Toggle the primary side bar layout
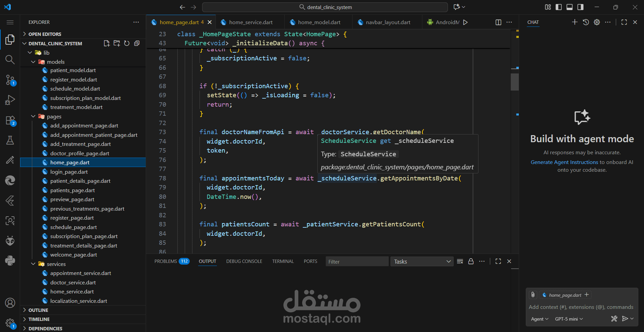The height and width of the screenshot is (332, 644). [559, 7]
